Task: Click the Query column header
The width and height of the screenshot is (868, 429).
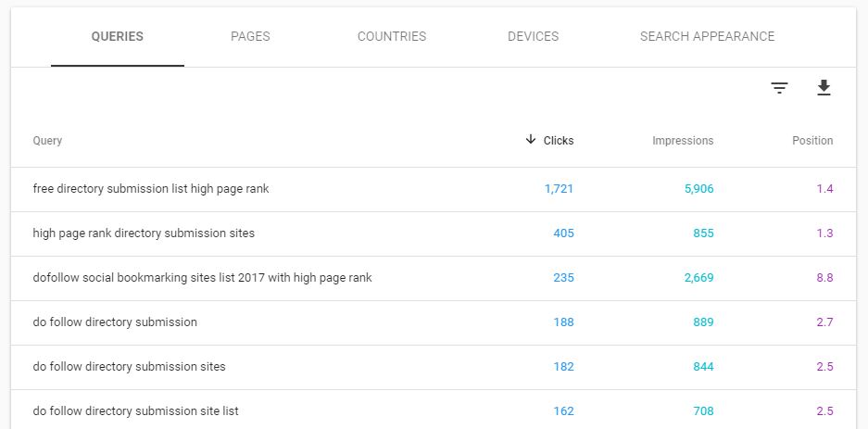Action: [47, 141]
